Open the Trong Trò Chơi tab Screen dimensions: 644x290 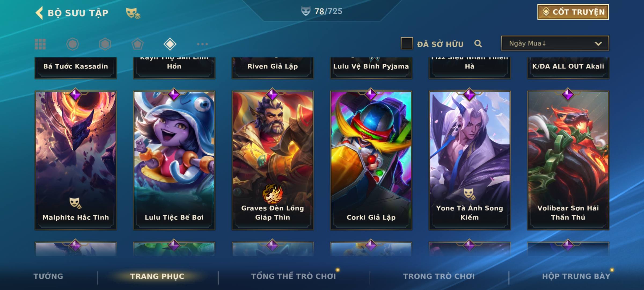click(x=439, y=276)
